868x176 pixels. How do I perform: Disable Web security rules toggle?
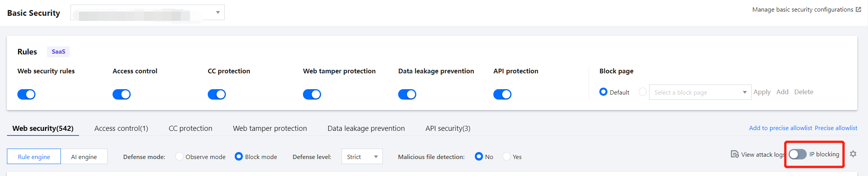[26, 94]
